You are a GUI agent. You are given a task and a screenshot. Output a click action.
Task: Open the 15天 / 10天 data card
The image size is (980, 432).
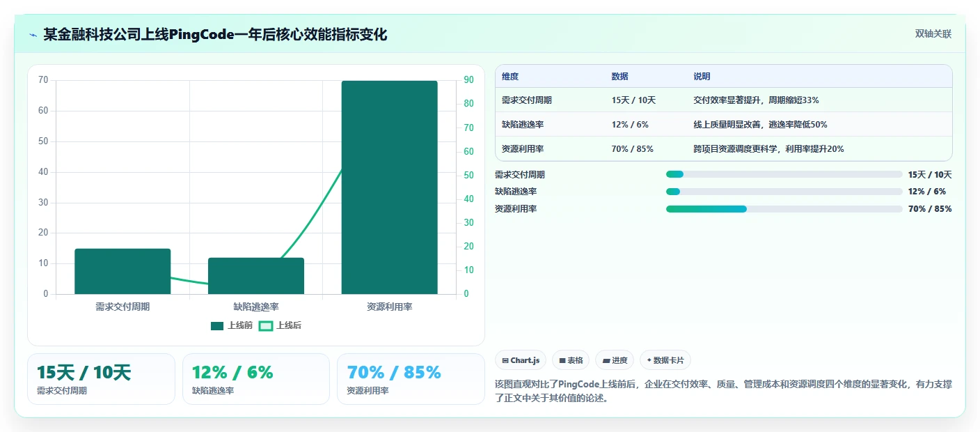click(101, 379)
